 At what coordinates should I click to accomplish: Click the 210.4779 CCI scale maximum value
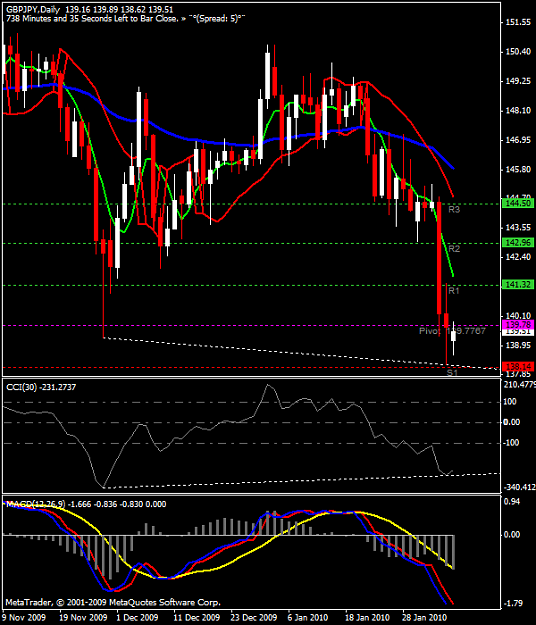point(520,385)
